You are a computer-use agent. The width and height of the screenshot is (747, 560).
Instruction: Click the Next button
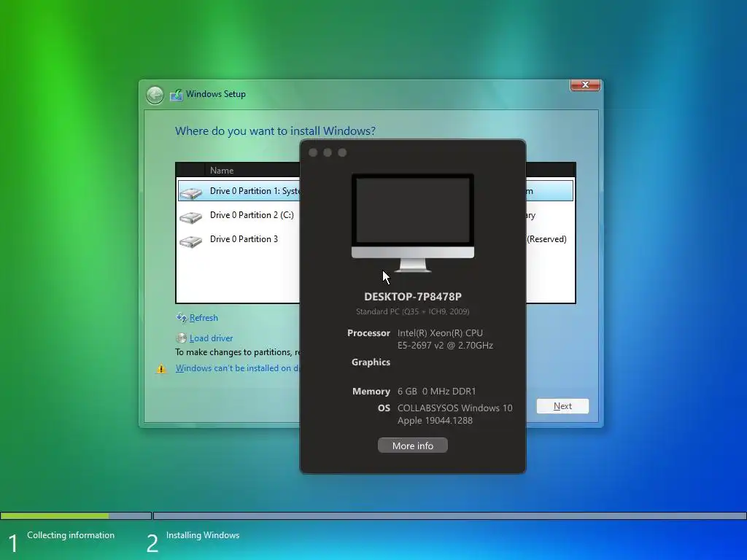point(562,406)
